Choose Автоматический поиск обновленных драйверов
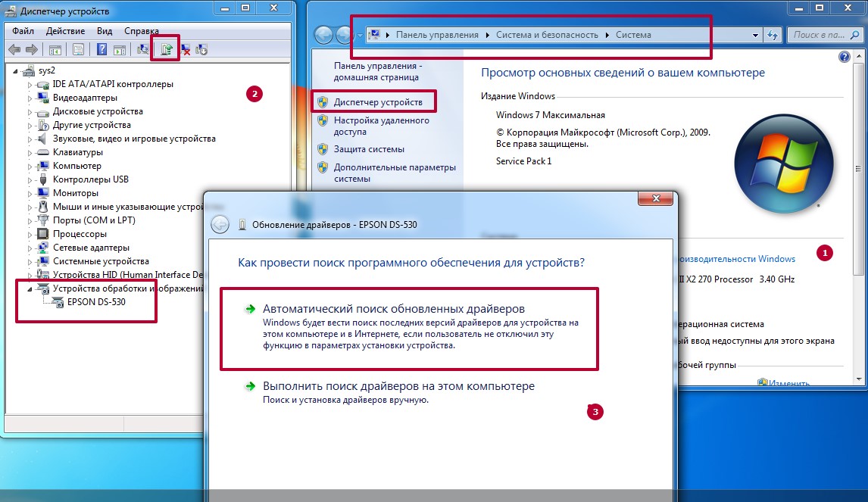 (393, 309)
